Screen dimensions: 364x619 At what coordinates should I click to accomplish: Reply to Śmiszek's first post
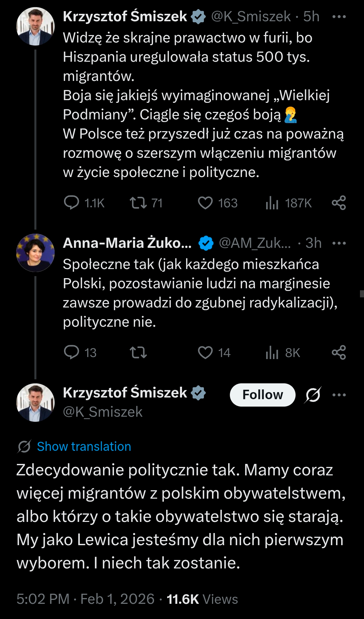[71, 203]
